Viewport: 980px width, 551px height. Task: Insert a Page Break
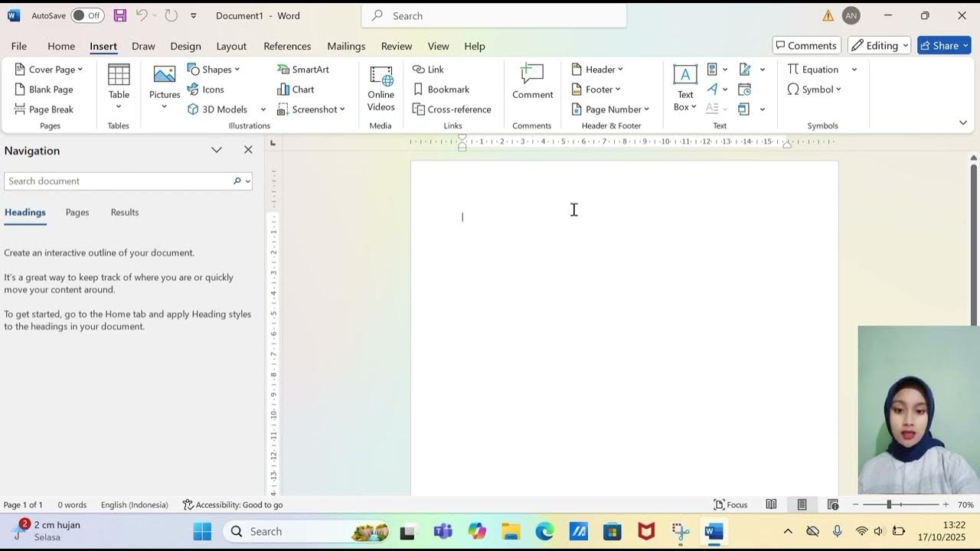(x=44, y=109)
